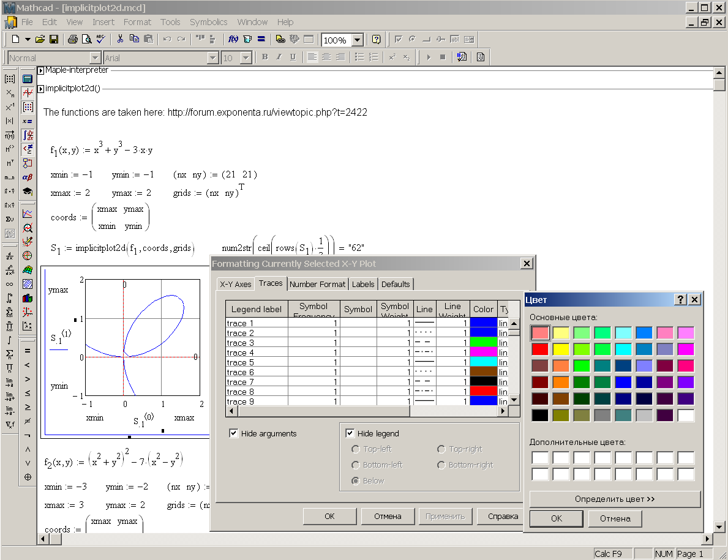Screen dimensions: 728x560
Task: Switch to the X-Y Axes tab
Action: click(x=235, y=284)
